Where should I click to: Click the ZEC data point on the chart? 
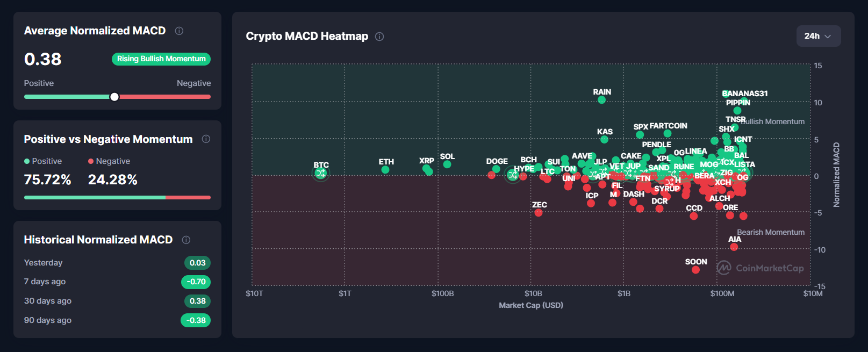[x=539, y=212]
